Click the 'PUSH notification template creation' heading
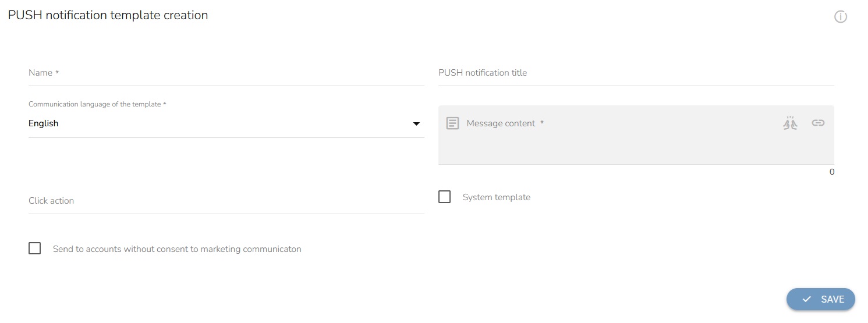The width and height of the screenshot is (868, 323). click(108, 16)
